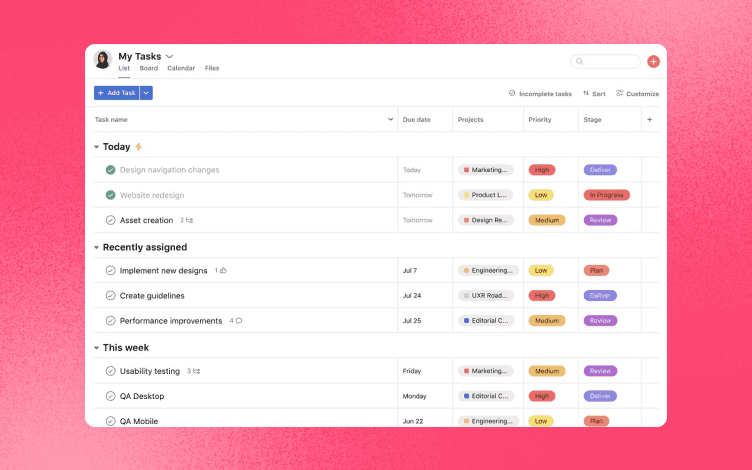Open comments icon on Performance improvements

pyautogui.click(x=239, y=320)
